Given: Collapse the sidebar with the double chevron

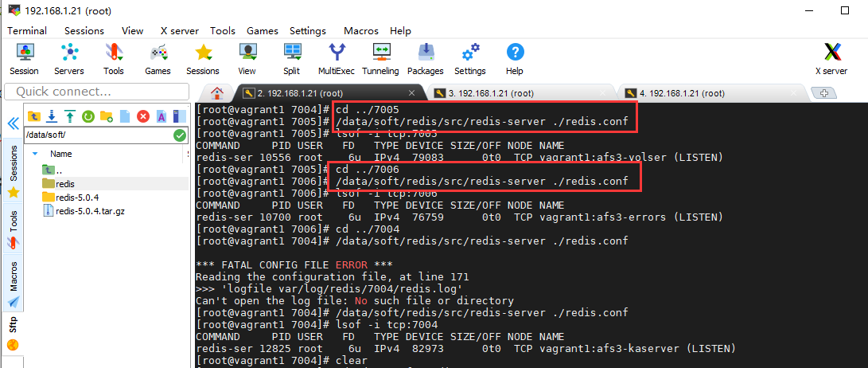Looking at the screenshot, I should click(12, 123).
